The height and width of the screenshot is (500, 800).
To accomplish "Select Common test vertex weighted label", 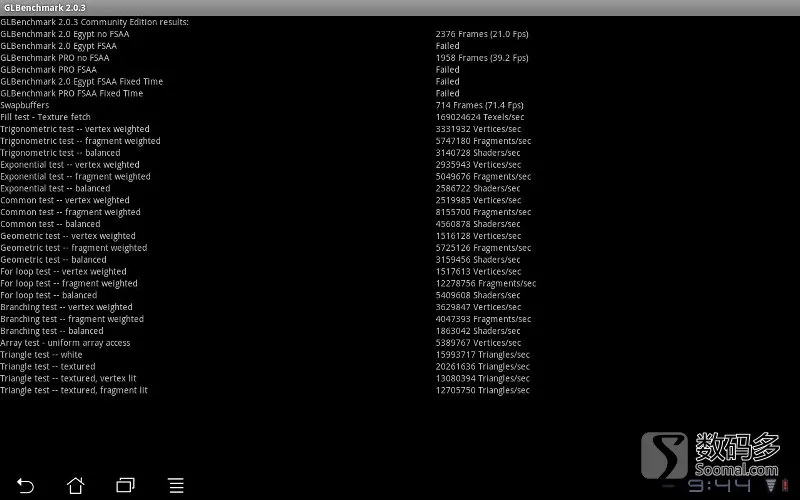I will tap(65, 200).
